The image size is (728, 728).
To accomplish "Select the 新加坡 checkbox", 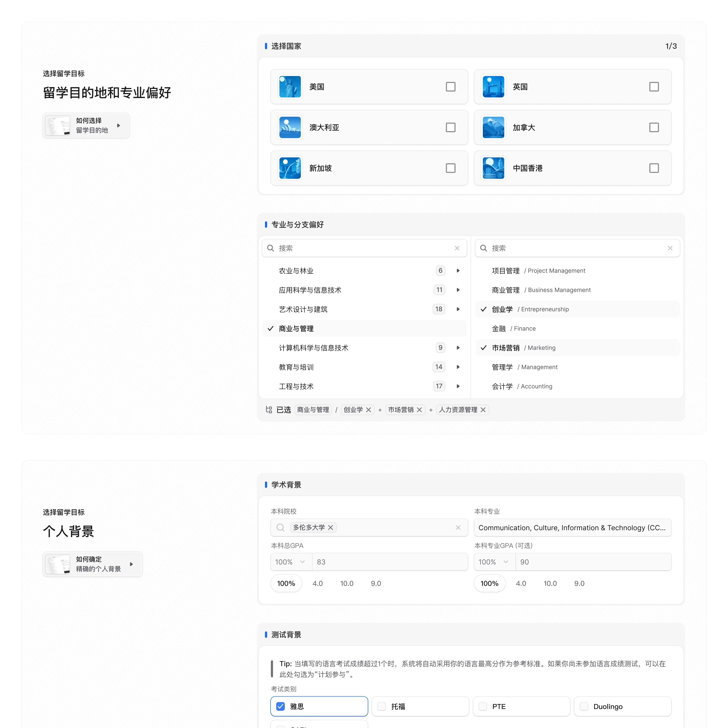I will [451, 168].
